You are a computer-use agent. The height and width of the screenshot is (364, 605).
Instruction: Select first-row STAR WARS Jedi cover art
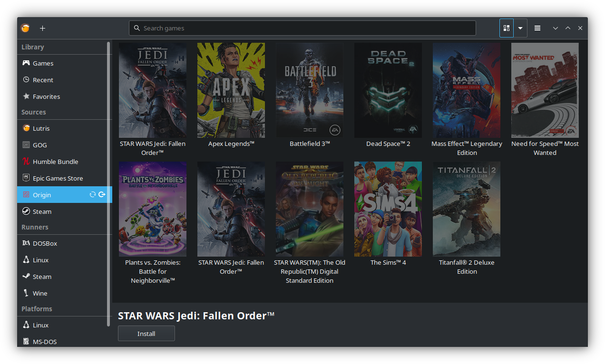pyautogui.click(x=153, y=90)
